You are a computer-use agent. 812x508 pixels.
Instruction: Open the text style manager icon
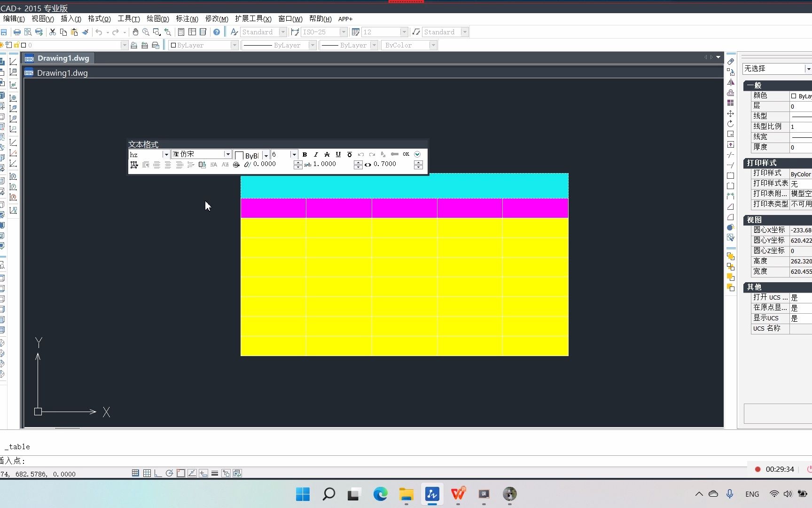click(x=234, y=32)
